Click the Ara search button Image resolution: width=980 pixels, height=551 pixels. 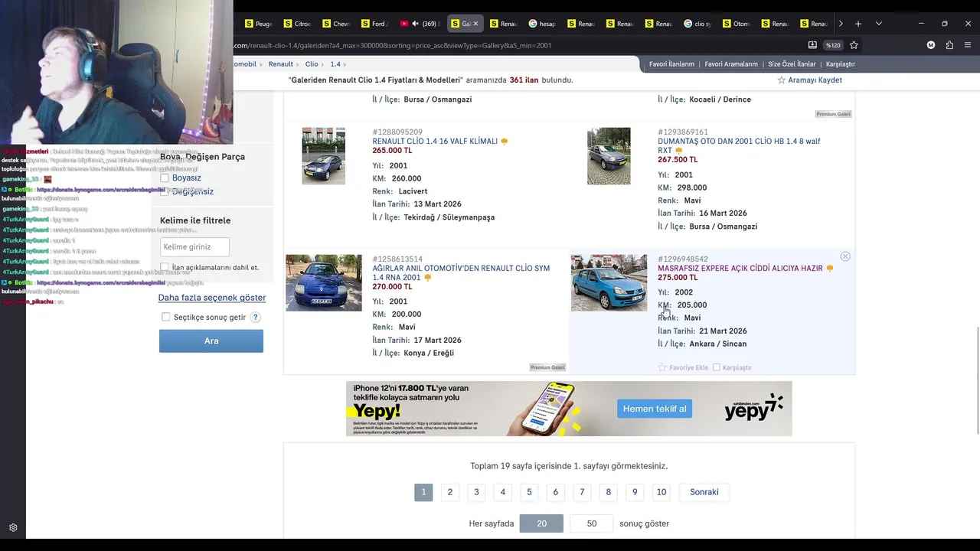[x=211, y=341]
